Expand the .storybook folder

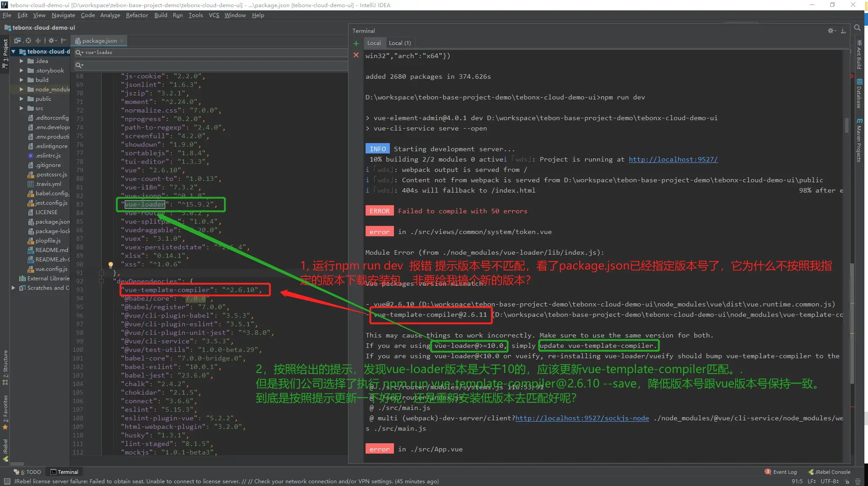pyautogui.click(x=21, y=71)
